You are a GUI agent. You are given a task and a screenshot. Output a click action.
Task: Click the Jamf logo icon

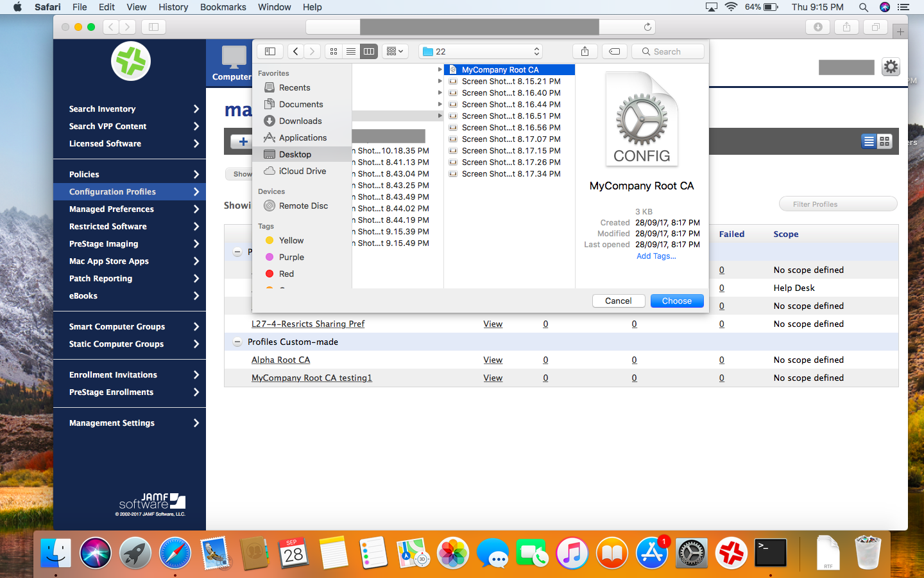point(131,62)
